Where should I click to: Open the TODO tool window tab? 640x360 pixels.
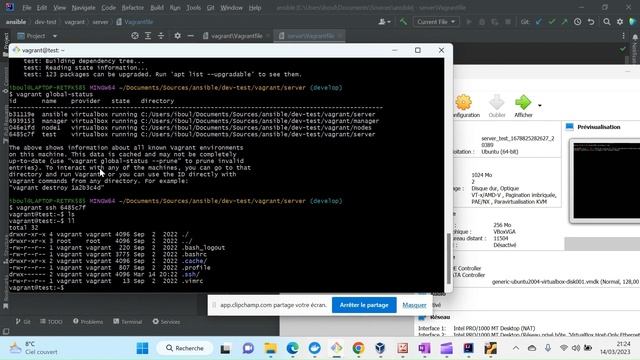pyautogui.click(x=51, y=322)
